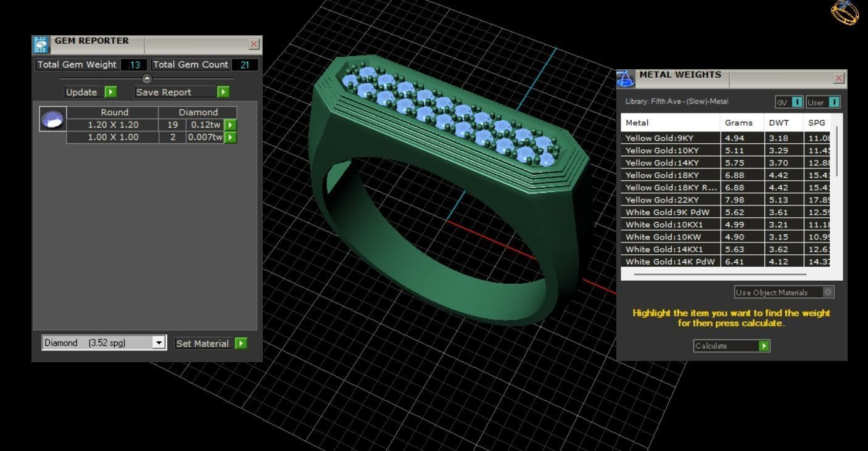The width and height of the screenshot is (868, 451).
Task: Close the Gem Reporter panel
Action: click(254, 44)
